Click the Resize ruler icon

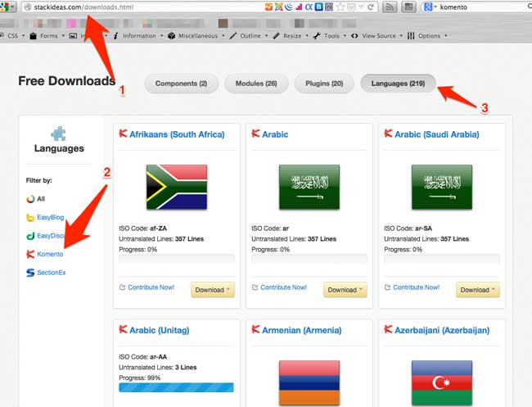tap(276, 36)
